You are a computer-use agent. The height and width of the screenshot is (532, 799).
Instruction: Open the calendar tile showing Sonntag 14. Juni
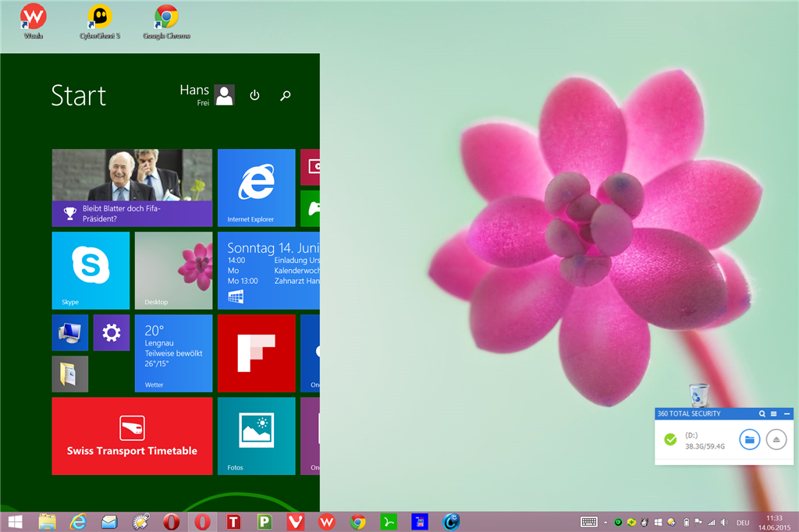[x=268, y=271]
